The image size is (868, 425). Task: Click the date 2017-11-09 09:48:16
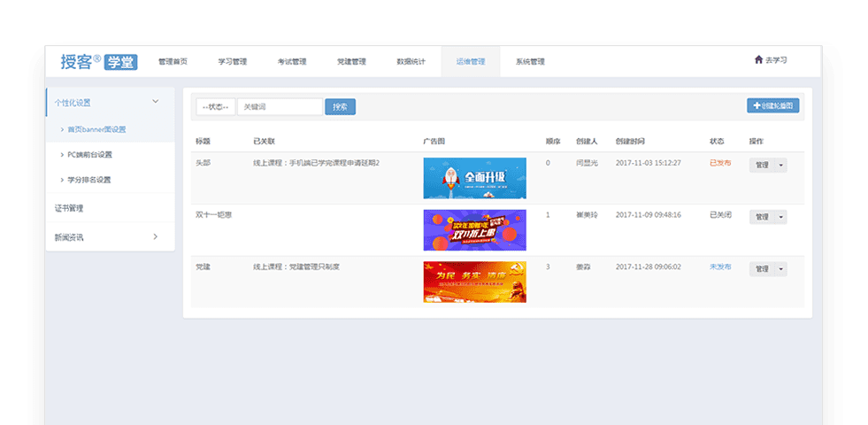[x=649, y=214]
